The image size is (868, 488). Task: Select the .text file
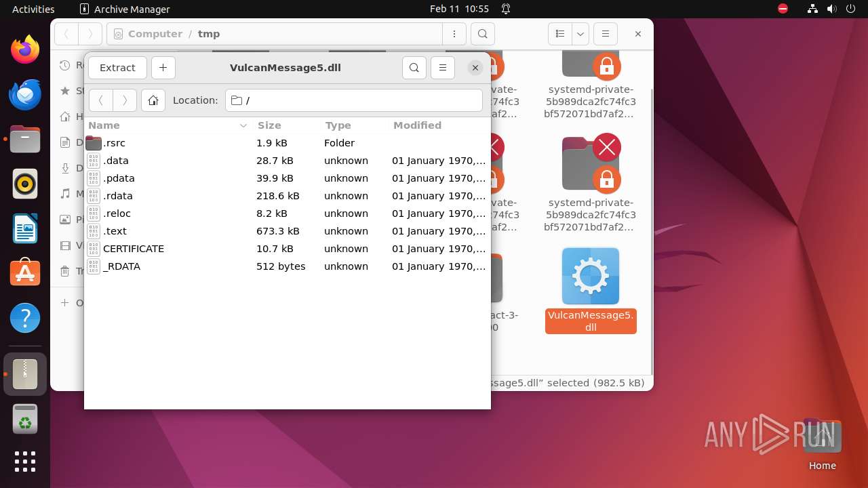[x=287, y=231]
